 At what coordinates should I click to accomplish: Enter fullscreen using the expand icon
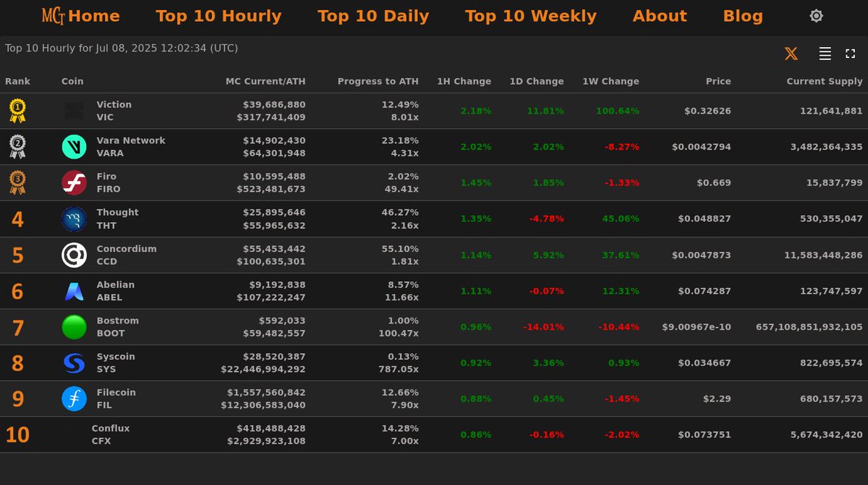pos(850,53)
